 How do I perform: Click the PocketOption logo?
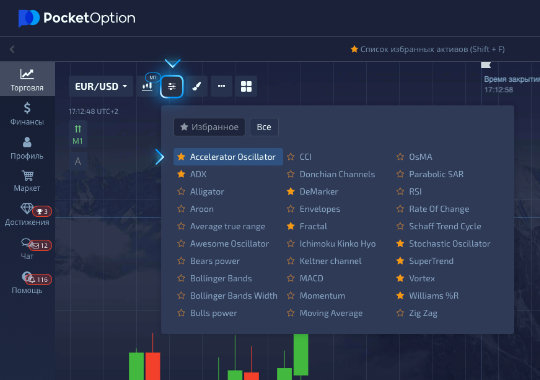[x=77, y=18]
